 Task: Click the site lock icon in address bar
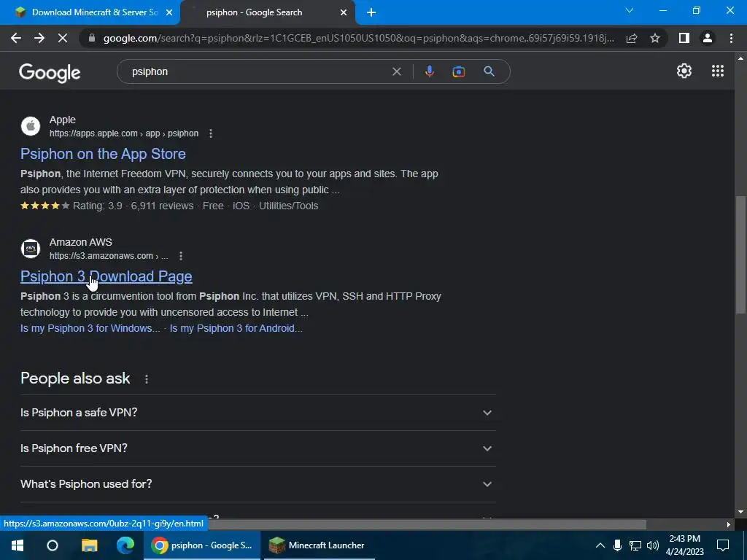(x=92, y=38)
